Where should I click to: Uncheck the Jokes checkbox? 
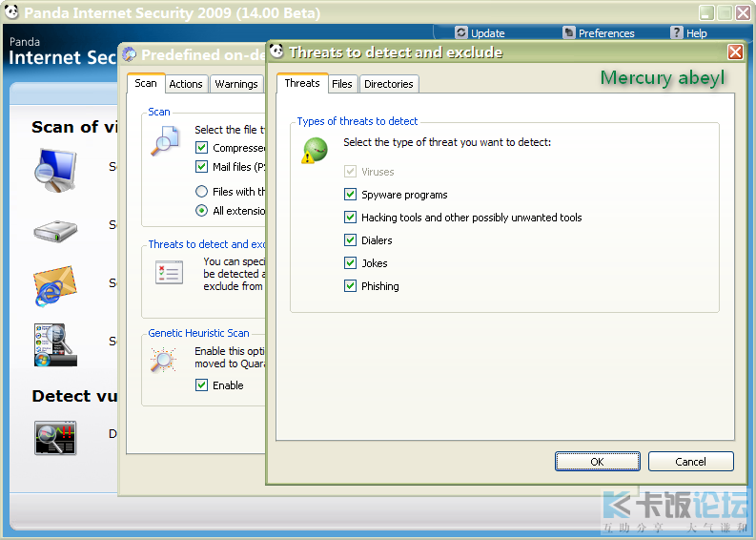351,263
